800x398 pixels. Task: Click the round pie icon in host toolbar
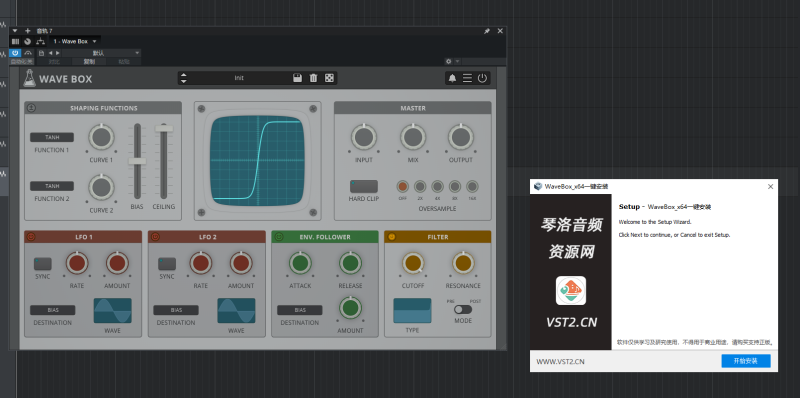coord(28,41)
